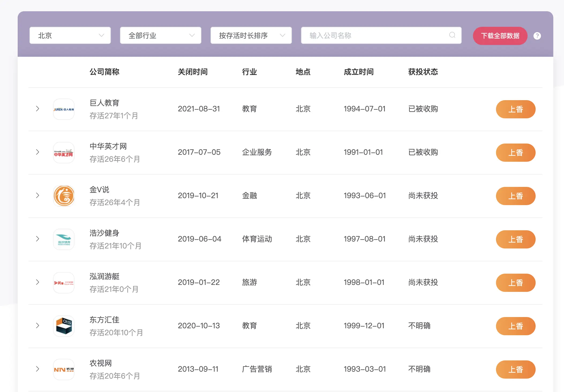The image size is (564, 392).
Task: Click the 中华英才网 logo icon
Action: tap(64, 153)
